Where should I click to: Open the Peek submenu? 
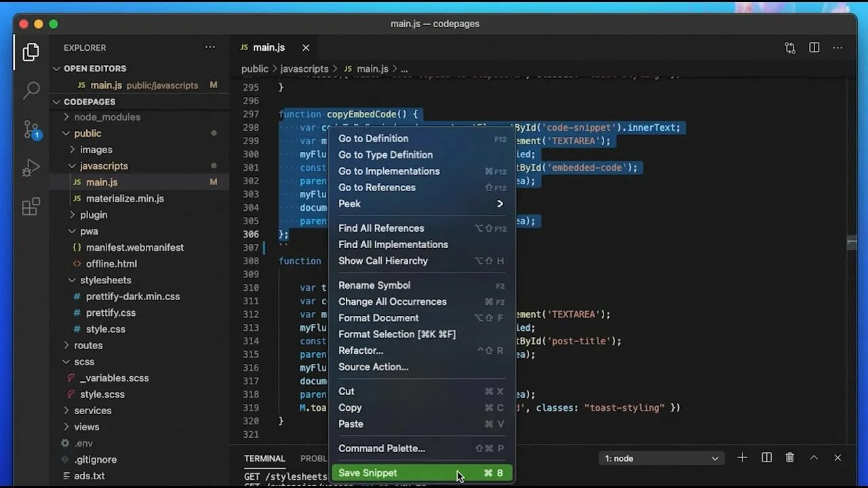click(422, 203)
